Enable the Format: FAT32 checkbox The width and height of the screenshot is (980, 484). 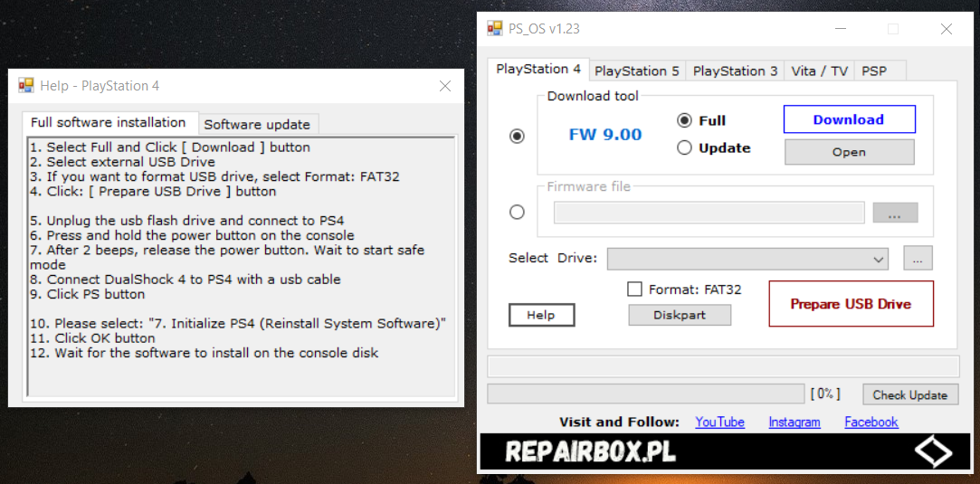point(635,289)
